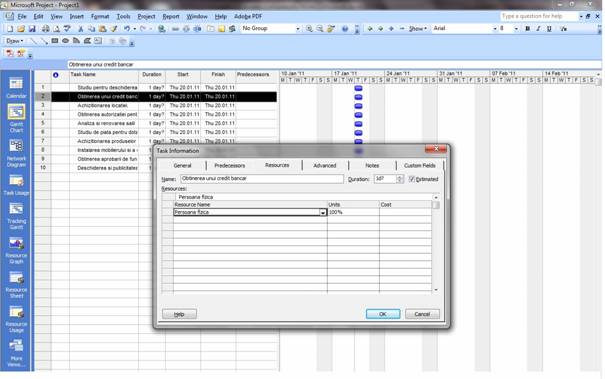
Task: Click the Save icon in toolbar
Action: pyautogui.click(x=32, y=29)
